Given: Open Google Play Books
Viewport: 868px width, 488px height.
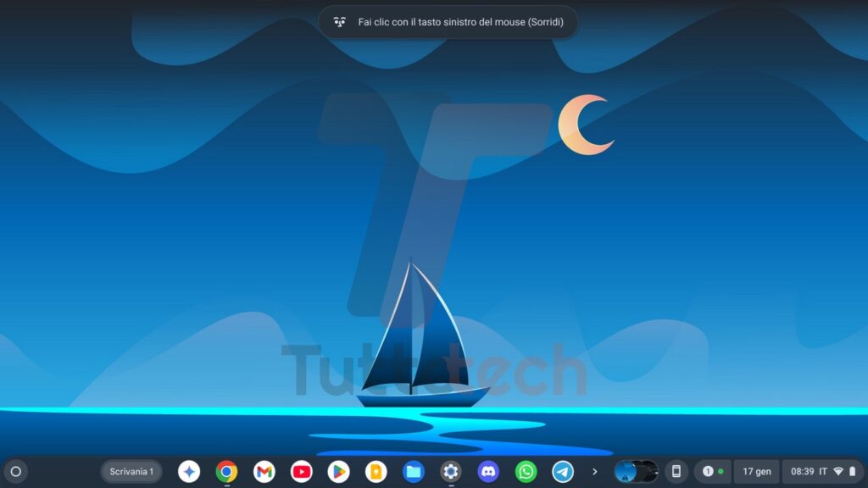Looking at the screenshot, I should click(376, 472).
